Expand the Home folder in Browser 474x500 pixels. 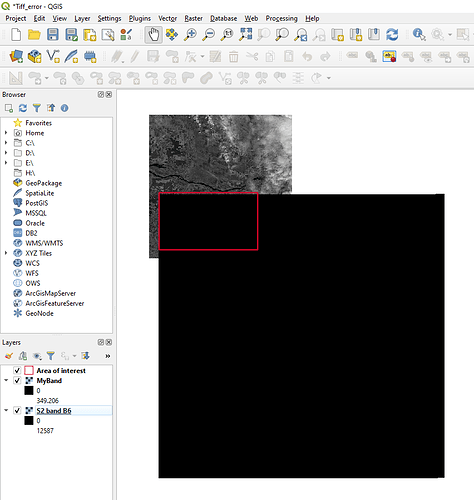pos(6,133)
